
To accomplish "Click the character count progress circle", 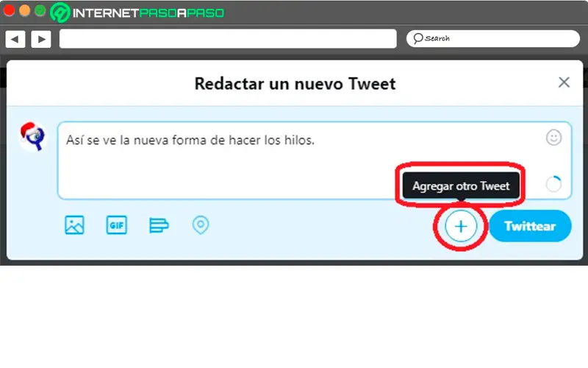I will click(553, 184).
